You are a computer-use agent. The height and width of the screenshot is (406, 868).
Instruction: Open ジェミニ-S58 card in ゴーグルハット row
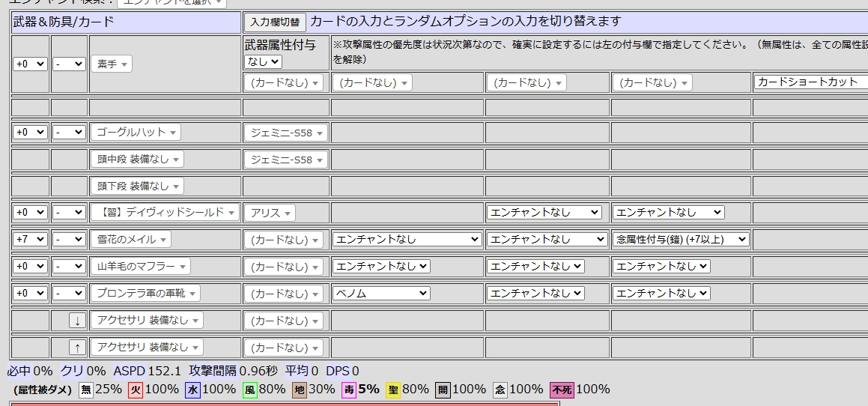[285, 133]
